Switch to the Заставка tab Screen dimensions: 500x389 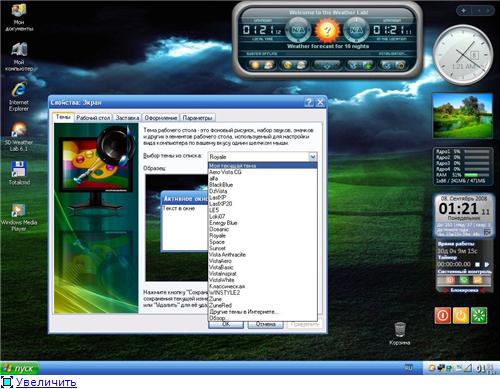(x=127, y=118)
